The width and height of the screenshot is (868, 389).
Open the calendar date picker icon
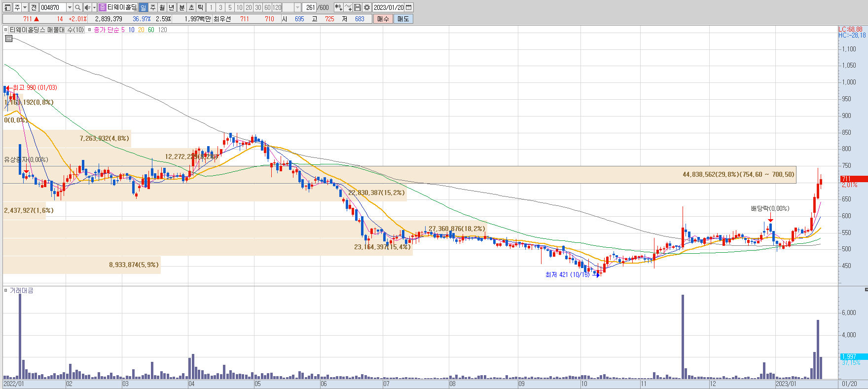click(x=409, y=7)
